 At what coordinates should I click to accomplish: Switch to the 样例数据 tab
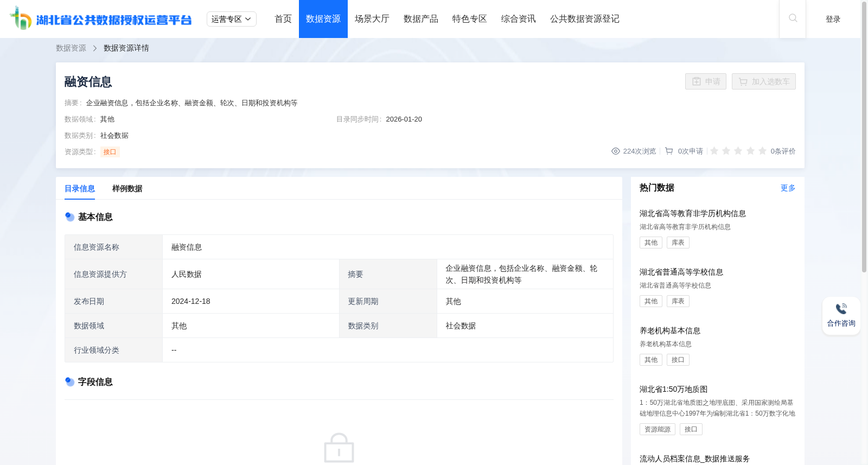(x=127, y=189)
